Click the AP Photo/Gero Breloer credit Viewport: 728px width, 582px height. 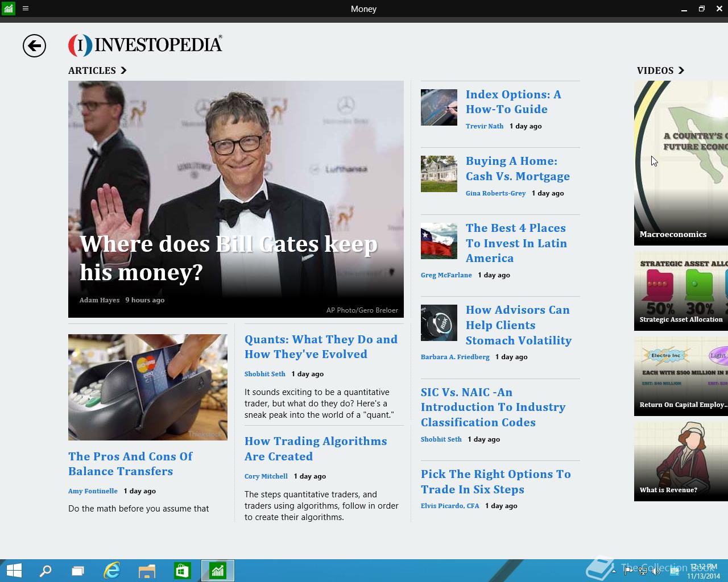click(x=362, y=310)
